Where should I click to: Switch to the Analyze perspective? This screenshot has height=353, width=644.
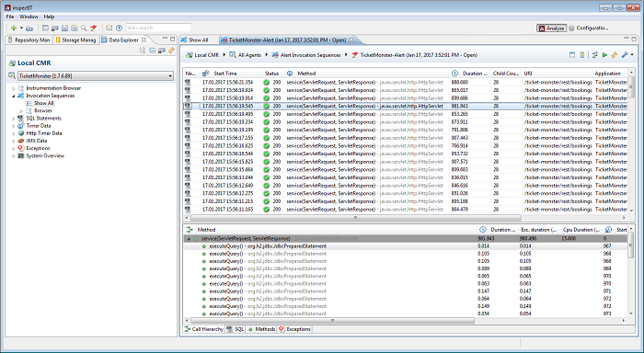[551, 28]
